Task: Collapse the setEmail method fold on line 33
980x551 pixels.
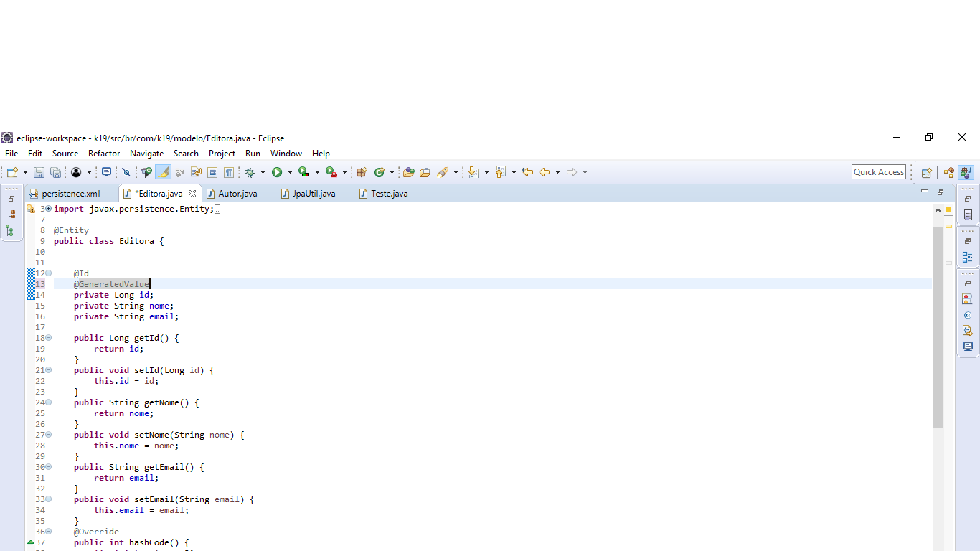Action: (49, 499)
